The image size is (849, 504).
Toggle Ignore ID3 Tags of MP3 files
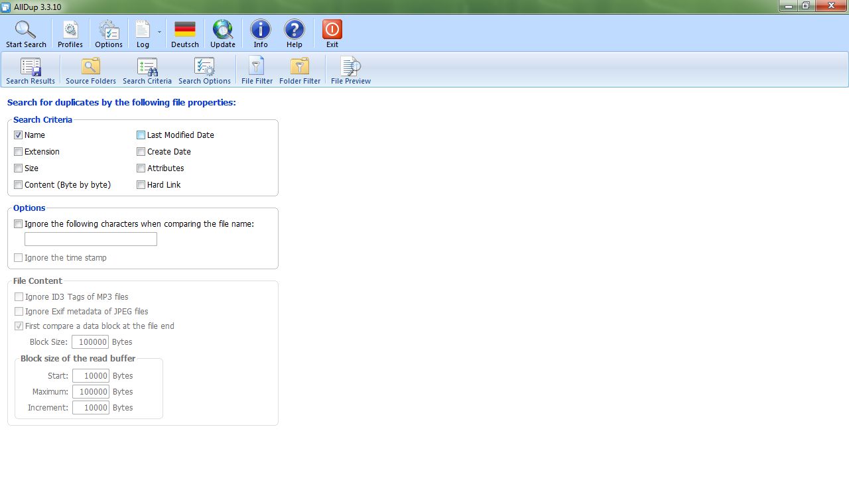click(x=19, y=296)
